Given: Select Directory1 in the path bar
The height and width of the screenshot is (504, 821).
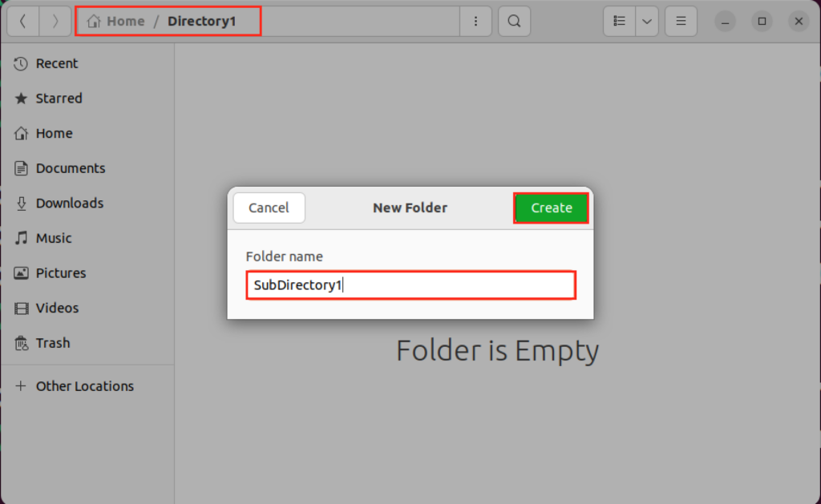Looking at the screenshot, I should click(201, 22).
